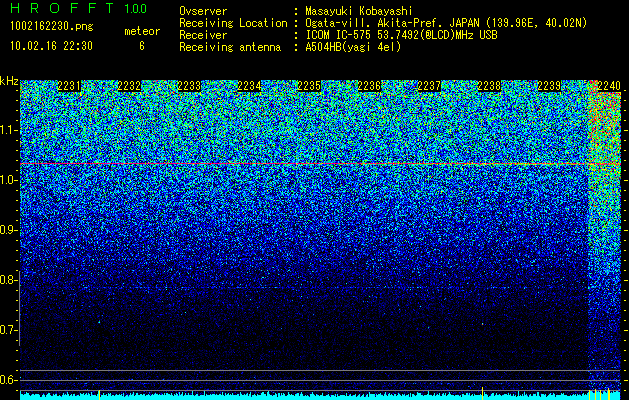Image resolution: width=629 pixels, height=400 pixels.
Task: Click the meteor label
Action: pyautogui.click(x=142, y=31)
